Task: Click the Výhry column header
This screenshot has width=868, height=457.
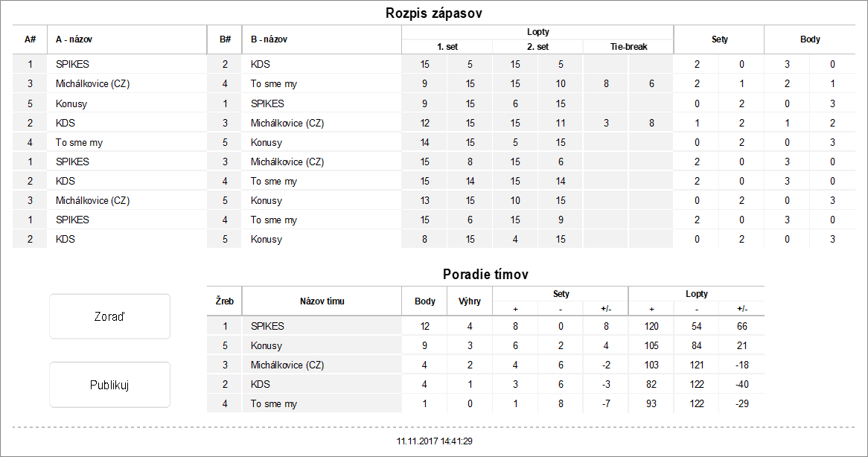Action: (469, 301)
